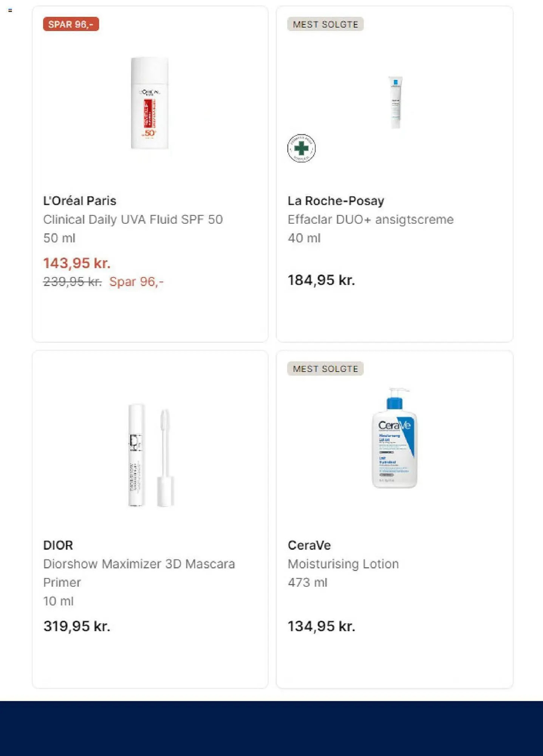Open Effaclar DUO+ ansigtscreme product link
Image resolution: width=543 pixels, height=756 pixels.
point(370,219)
